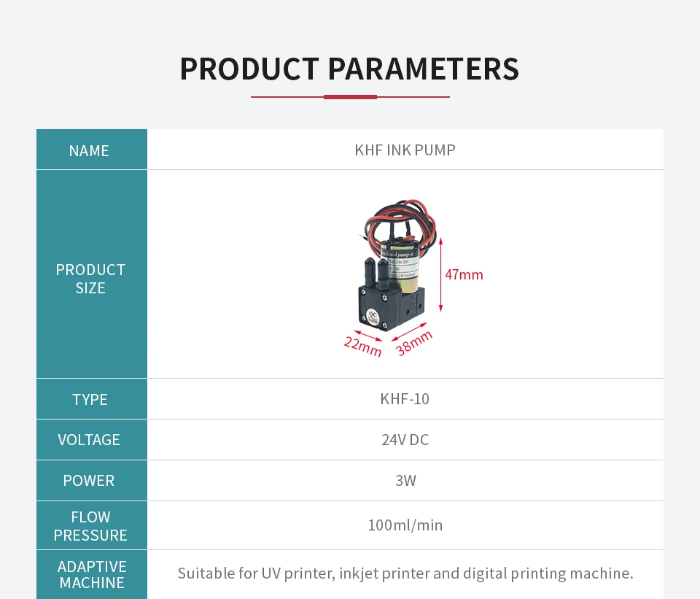Click the KHF INK PUMP name value
This screenshot has height=599, width=700.
click(405, 150)
